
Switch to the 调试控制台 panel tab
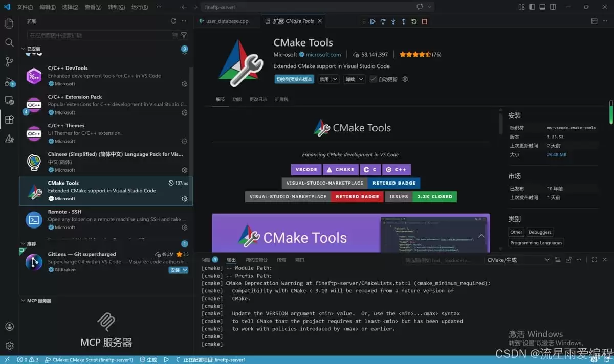click(256, 260)
